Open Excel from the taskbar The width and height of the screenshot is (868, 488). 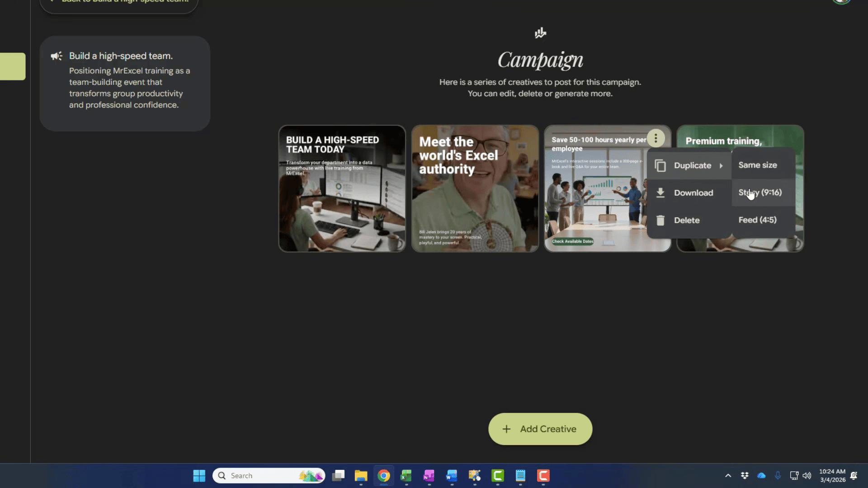[x=406, y=476]
